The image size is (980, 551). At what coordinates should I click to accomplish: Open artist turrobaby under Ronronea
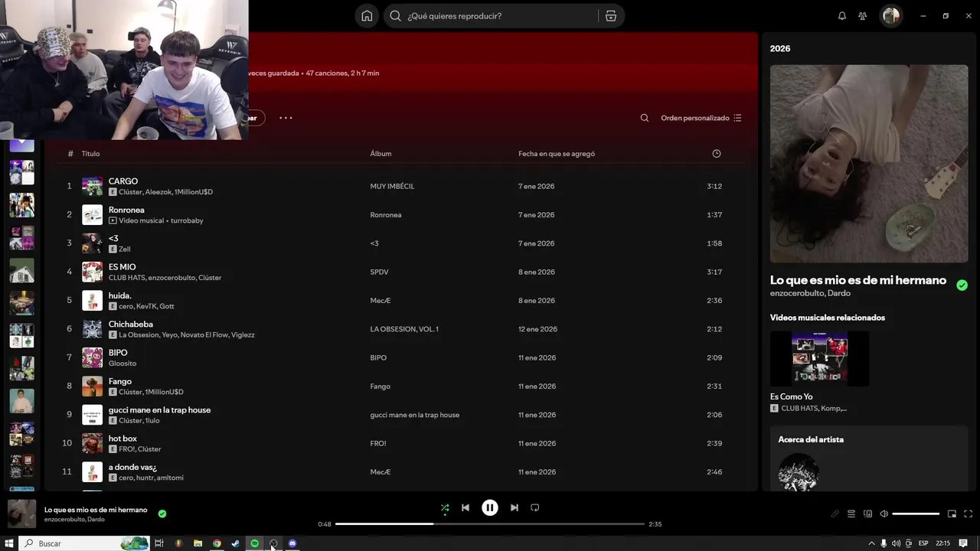pyautogui.click(x=187, y=220)
